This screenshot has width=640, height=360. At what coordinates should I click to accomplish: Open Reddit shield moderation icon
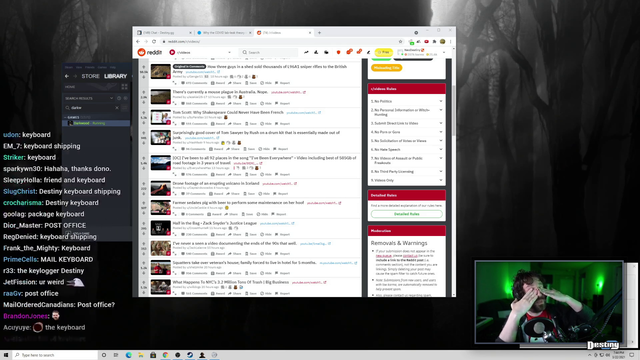point(338,52)
